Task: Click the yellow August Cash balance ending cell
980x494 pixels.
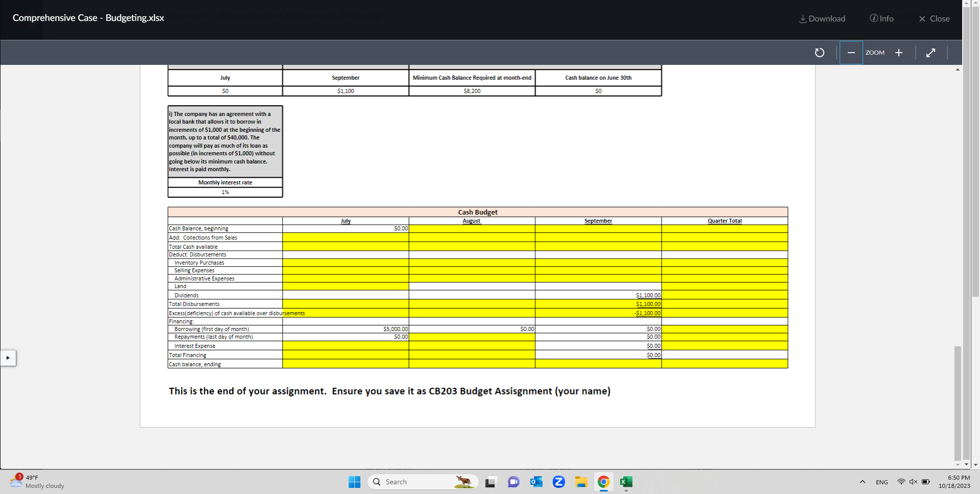Action: (472, 364)
